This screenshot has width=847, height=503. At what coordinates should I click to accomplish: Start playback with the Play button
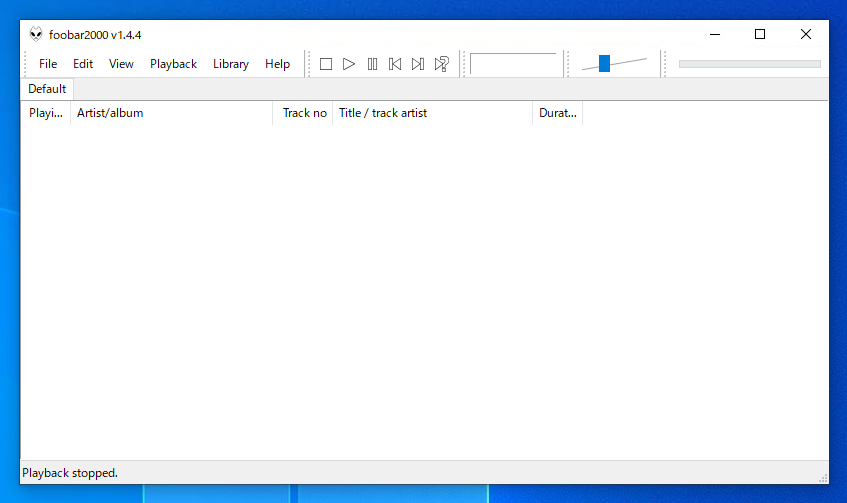click(349, 64)
